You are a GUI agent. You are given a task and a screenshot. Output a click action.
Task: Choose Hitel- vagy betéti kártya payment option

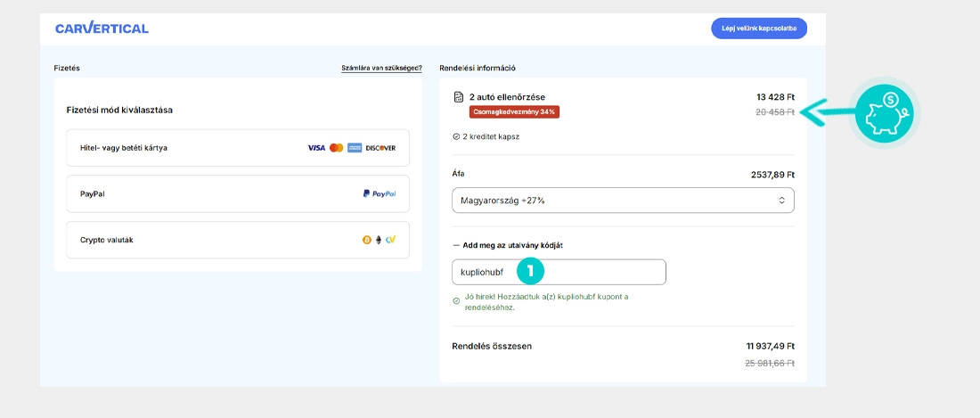(238, 148)
